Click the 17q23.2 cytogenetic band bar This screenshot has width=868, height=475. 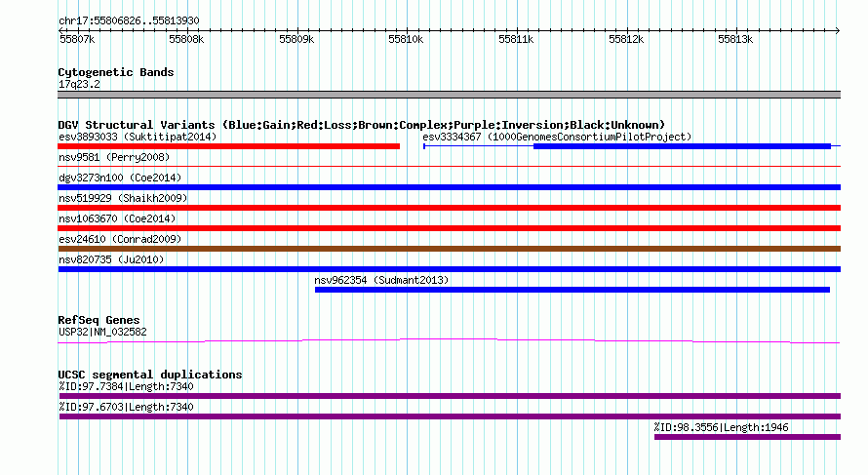point(449,95)
